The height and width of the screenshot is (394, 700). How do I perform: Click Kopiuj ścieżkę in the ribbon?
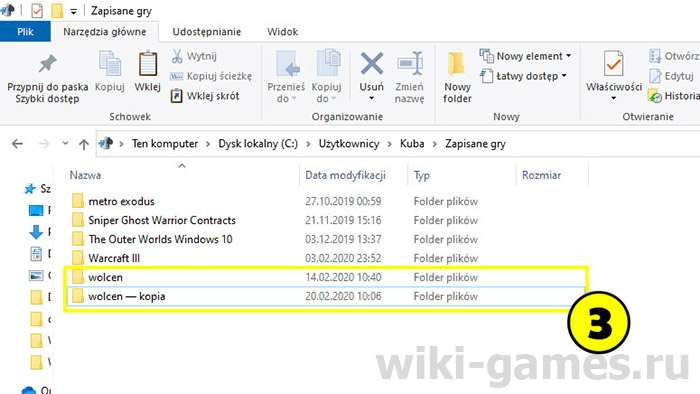(211, 76)
